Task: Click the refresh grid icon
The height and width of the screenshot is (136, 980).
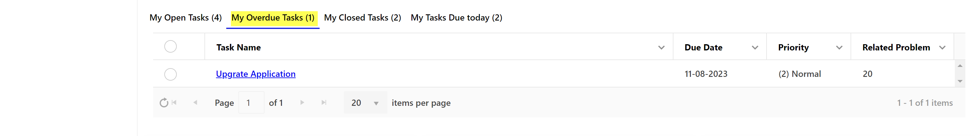Action: (164, 103)
